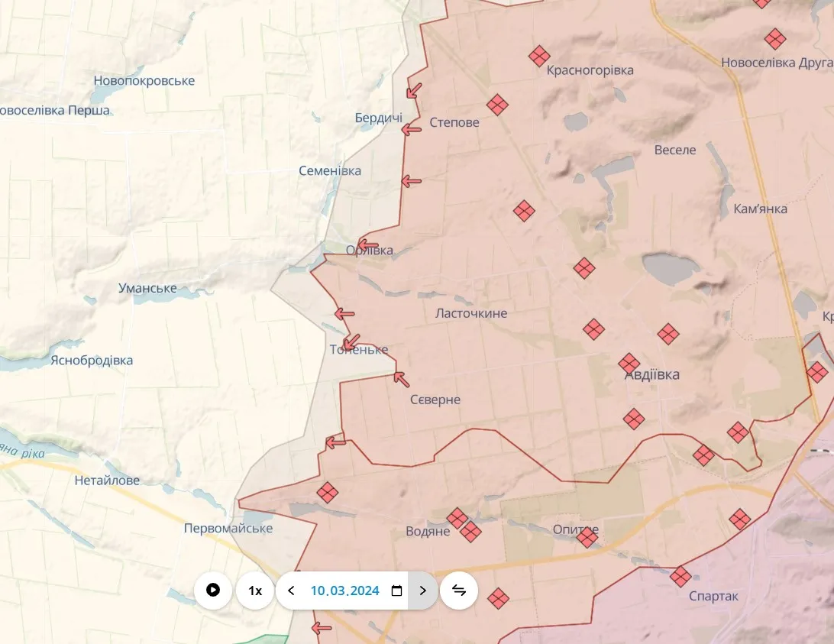
Task: Click the 10.03.2024 date field
Action: point(344,591)
